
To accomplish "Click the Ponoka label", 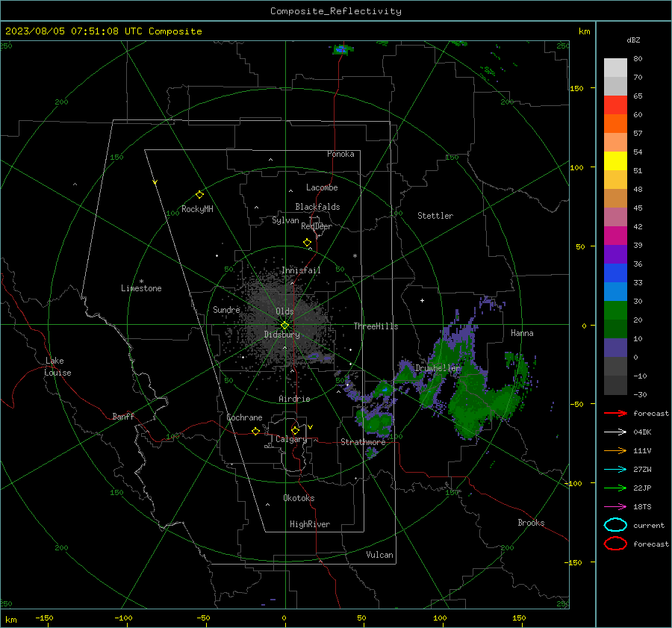I will point(340,154).
